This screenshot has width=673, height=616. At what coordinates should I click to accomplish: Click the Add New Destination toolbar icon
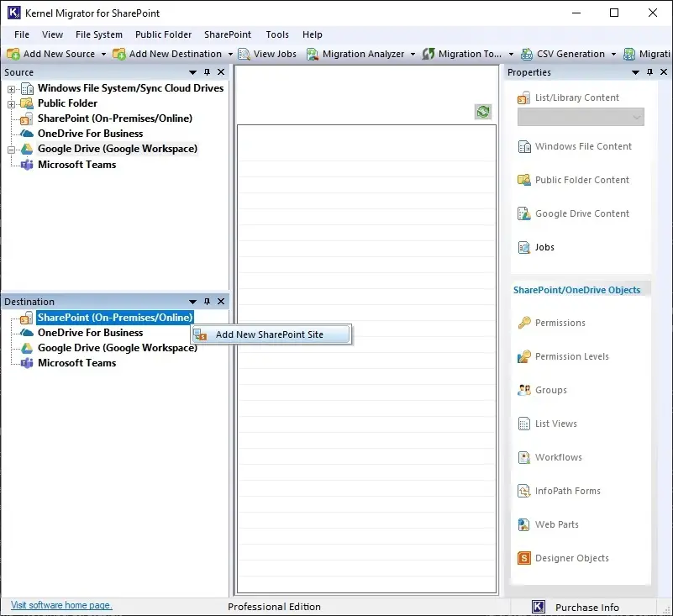pyautogui.click(x=119, y=54)
